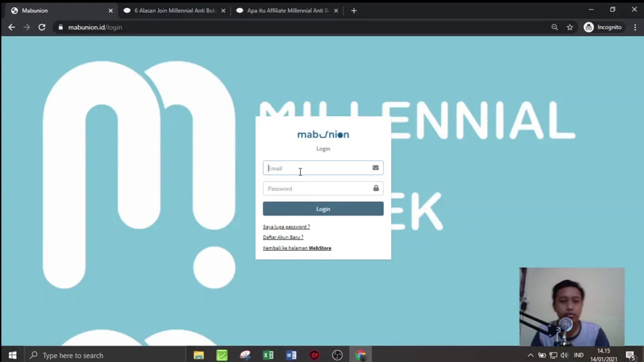Viewport: 644px width, 362px height.
Task: Close the 'Apa itu Affiliate Millennial' tab
Action: [336, 11]
